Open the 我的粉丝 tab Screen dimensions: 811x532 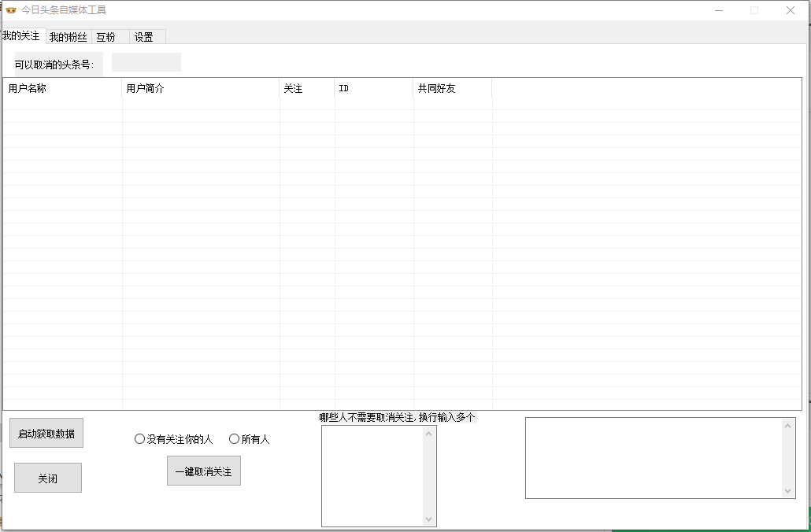click(69, 37)
